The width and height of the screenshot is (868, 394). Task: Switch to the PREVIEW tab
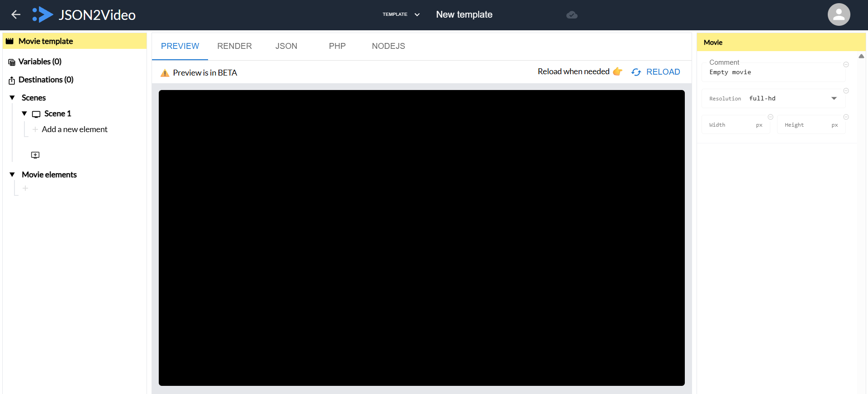click(x=180, y=46)
